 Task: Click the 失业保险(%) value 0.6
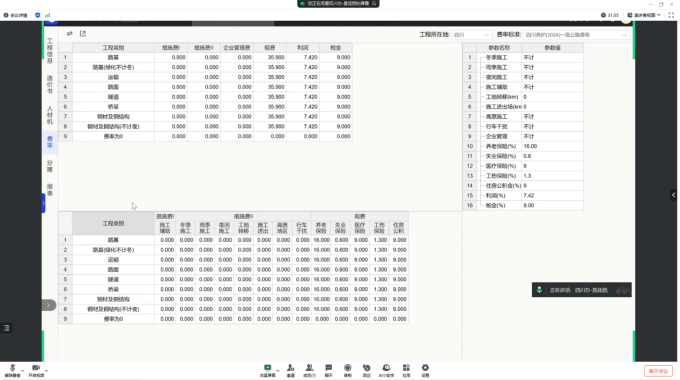552,156
